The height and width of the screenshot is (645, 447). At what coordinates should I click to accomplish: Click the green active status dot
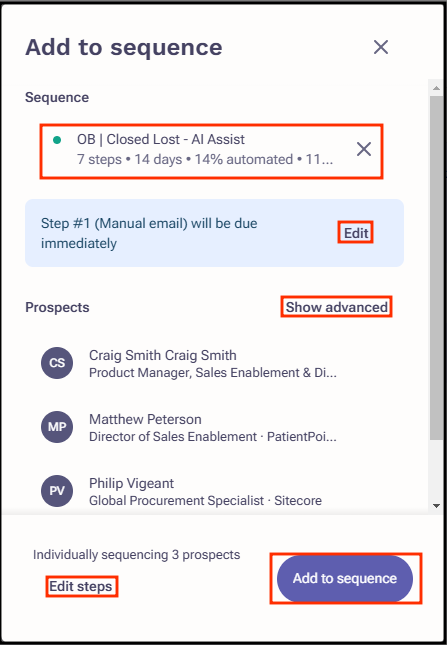[57, 140]
